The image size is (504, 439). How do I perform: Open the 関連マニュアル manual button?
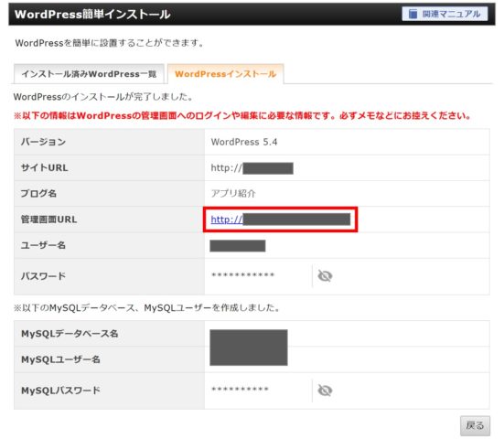click(x=445, y=14)
